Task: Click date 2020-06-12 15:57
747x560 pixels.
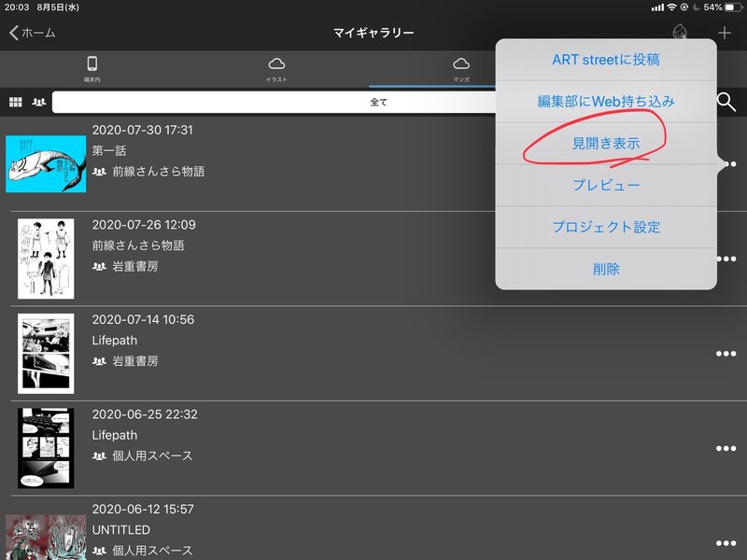Action: click(x=143, y=509)
